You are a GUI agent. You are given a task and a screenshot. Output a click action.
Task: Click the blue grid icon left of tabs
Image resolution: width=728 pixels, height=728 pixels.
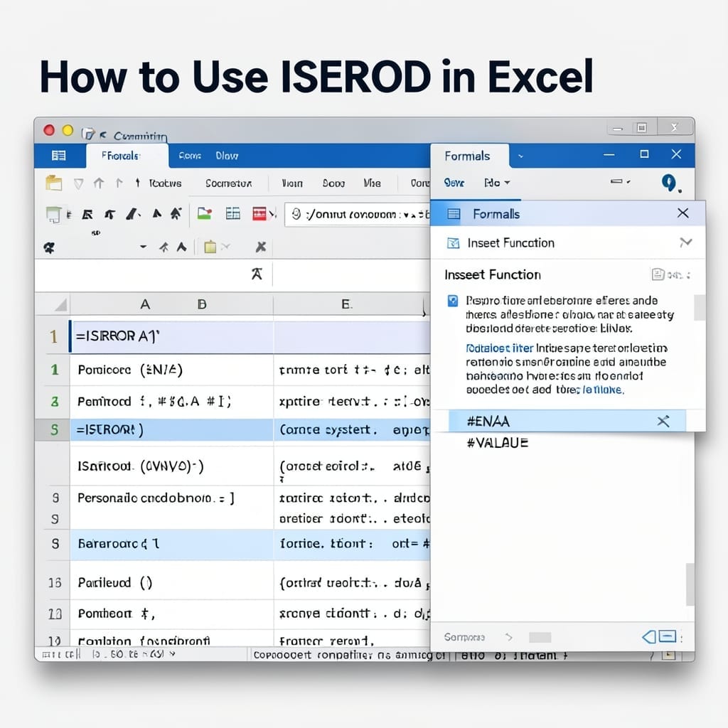pos(58,156)
